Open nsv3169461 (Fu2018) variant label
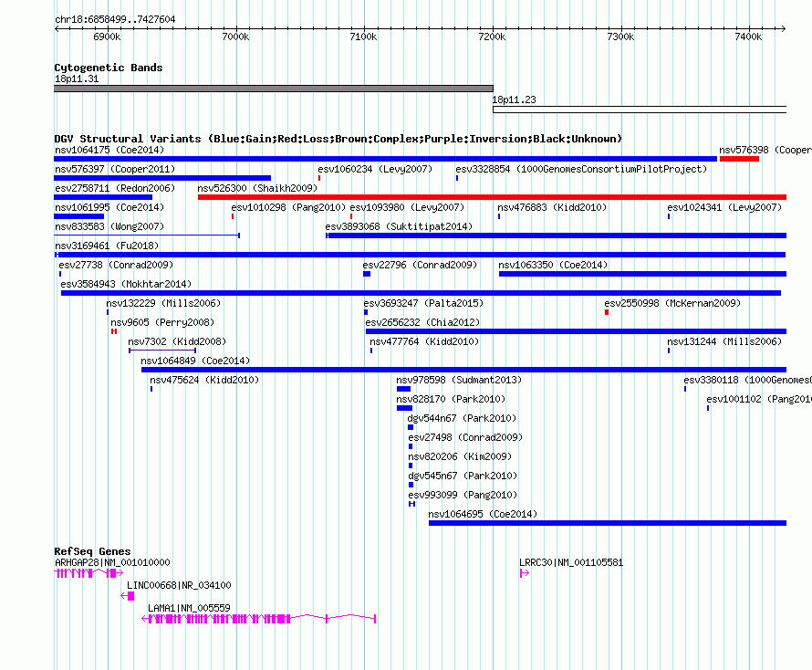812x670 pixels. point(107,246)
